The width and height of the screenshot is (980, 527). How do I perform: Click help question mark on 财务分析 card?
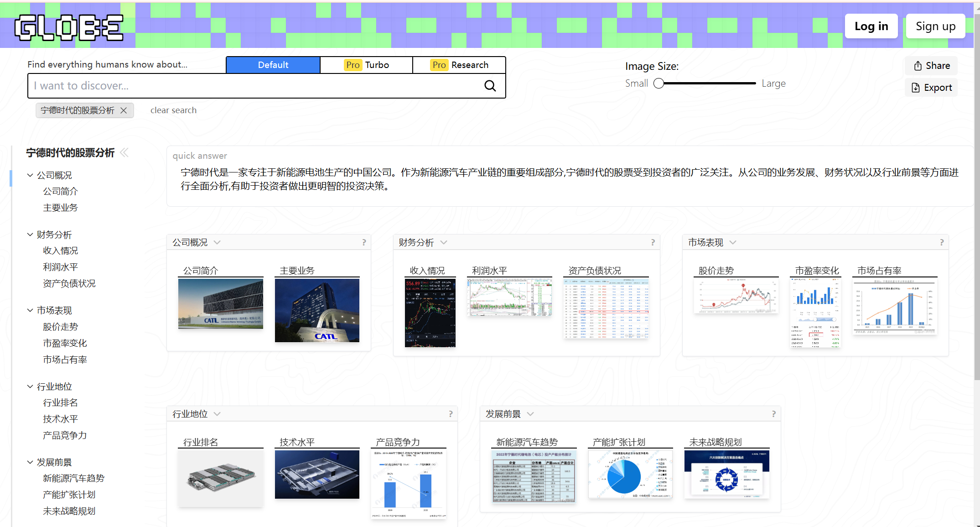[653, 242]
